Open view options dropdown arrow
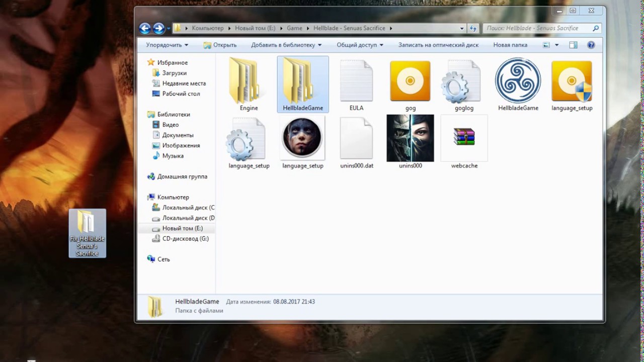 [x=556, y=45]
